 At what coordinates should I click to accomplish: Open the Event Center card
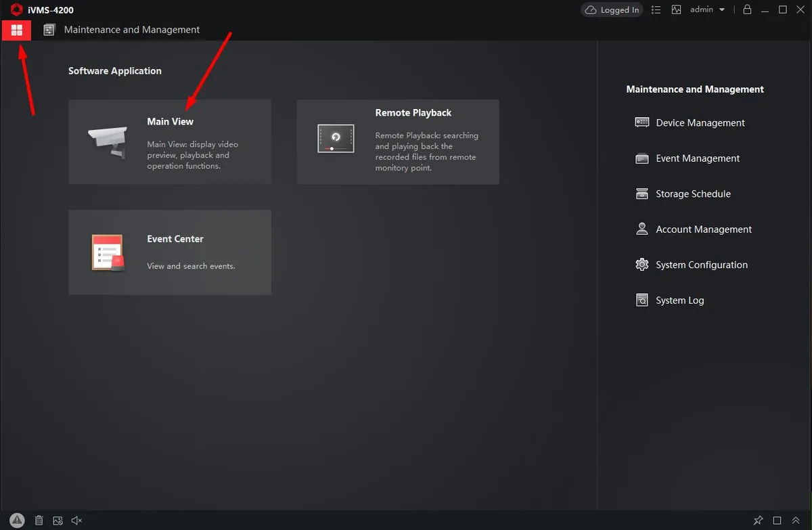[170, 252]
